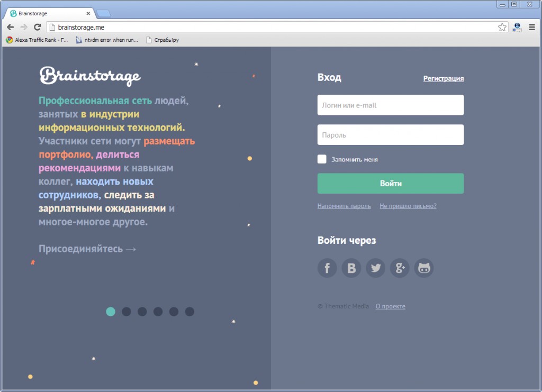Viewport: 542px width, 392px height.
Task: Open the Chrome hamburger menu
Action: click(532, 28)
